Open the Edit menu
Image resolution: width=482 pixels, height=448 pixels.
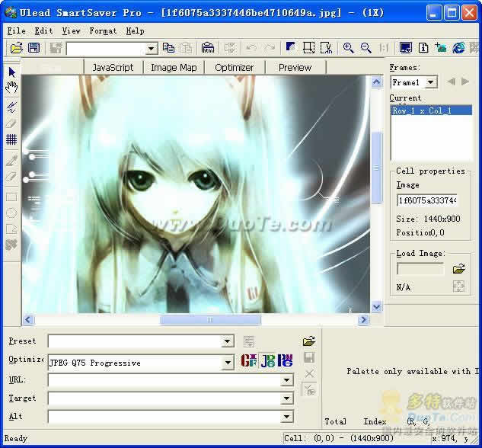[x=43, y=30]
